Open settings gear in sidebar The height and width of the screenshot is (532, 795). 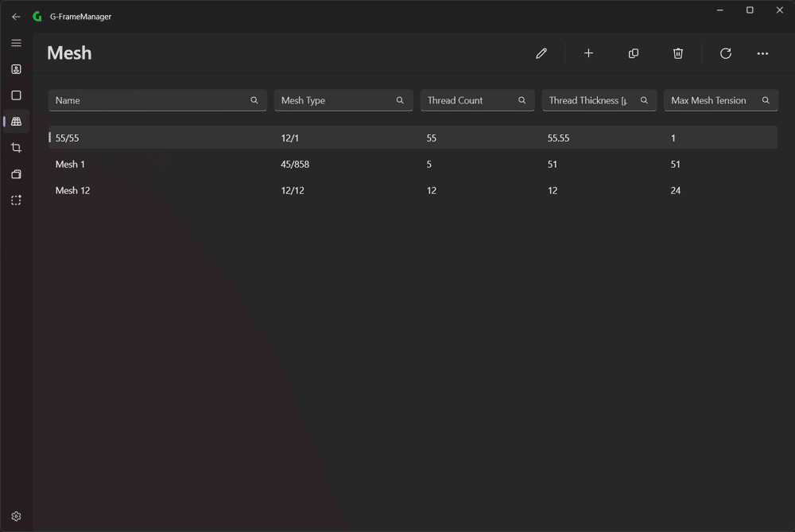(16, 516)
